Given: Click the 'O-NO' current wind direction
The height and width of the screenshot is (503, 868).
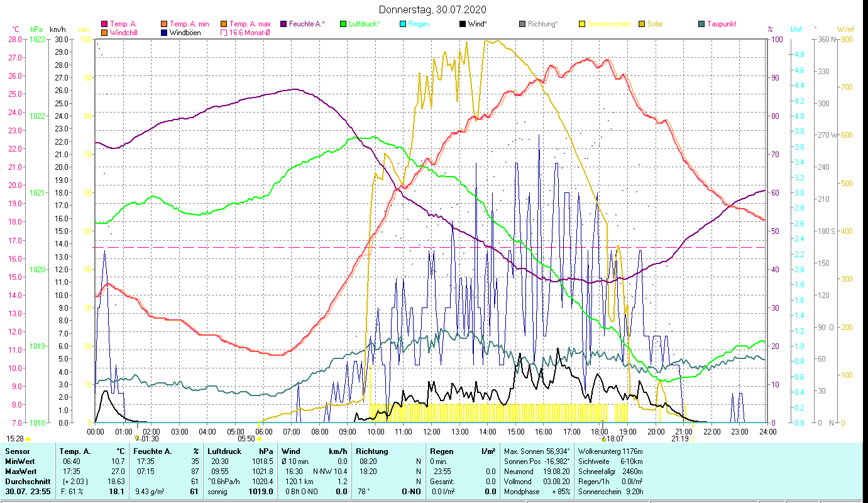Looking at the screenshot, I should [411, 492].
